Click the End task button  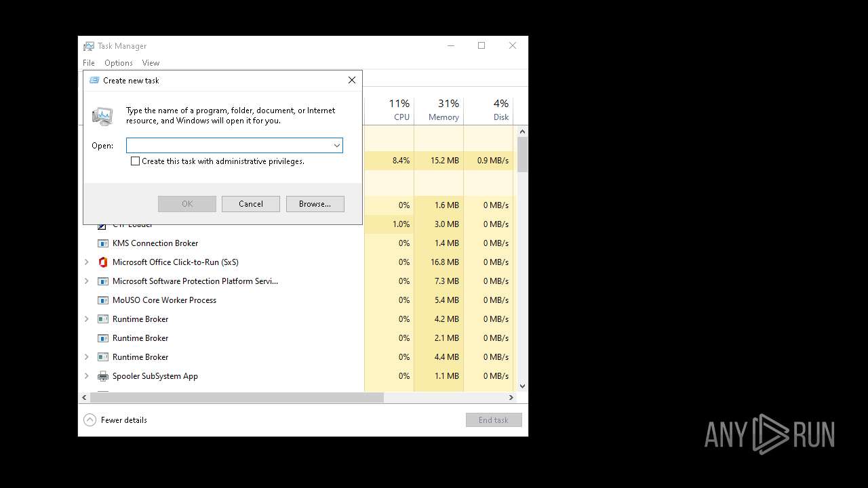coord(494,420)
